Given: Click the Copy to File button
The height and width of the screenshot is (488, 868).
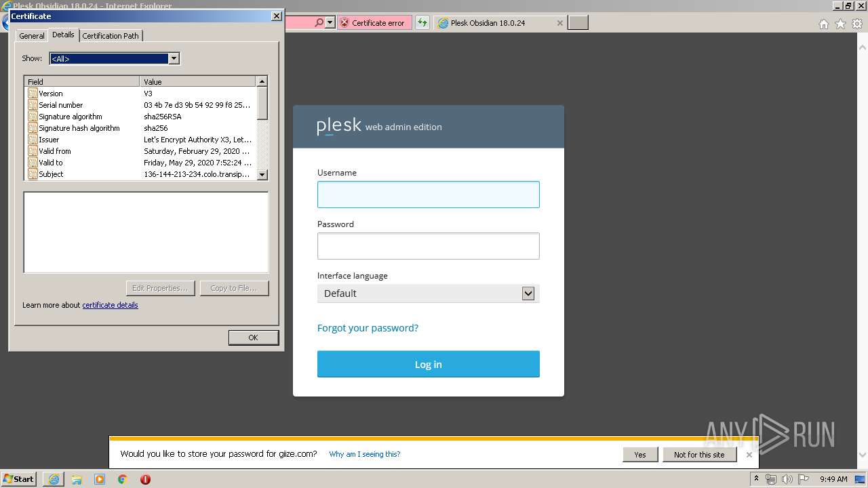Looking at the screenshot, I should pyautogui.click(x=234, y=288).
